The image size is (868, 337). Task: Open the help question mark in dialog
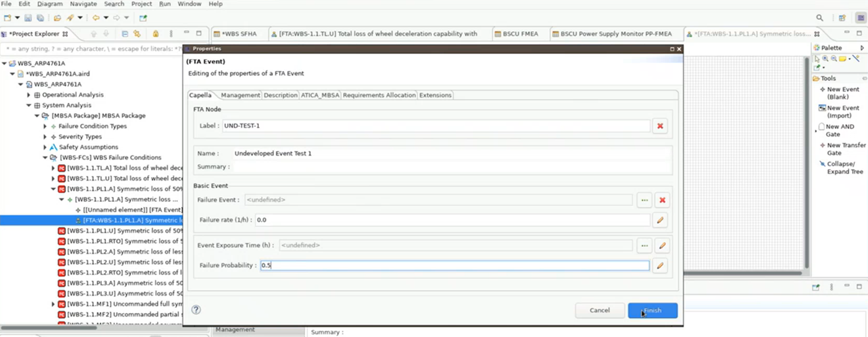point(196,309)
